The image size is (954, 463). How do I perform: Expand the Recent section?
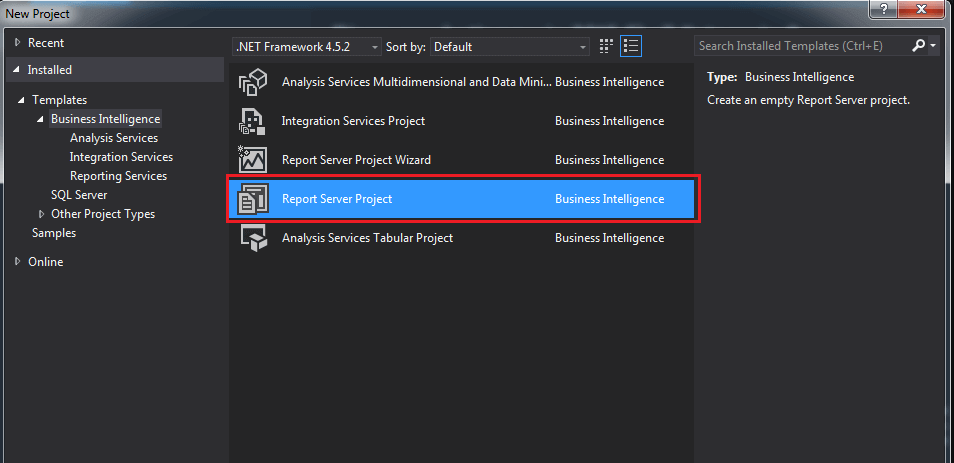click(x=18, y=43)
